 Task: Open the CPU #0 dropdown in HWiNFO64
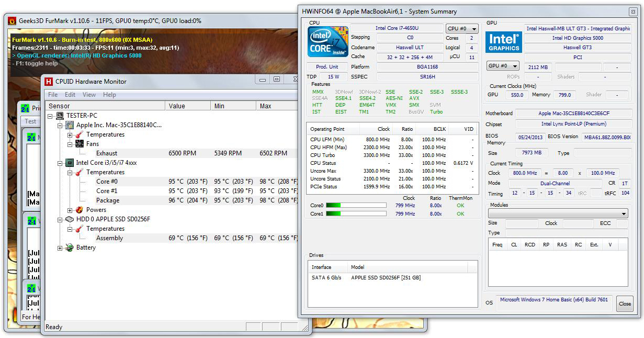click(462, 29)
